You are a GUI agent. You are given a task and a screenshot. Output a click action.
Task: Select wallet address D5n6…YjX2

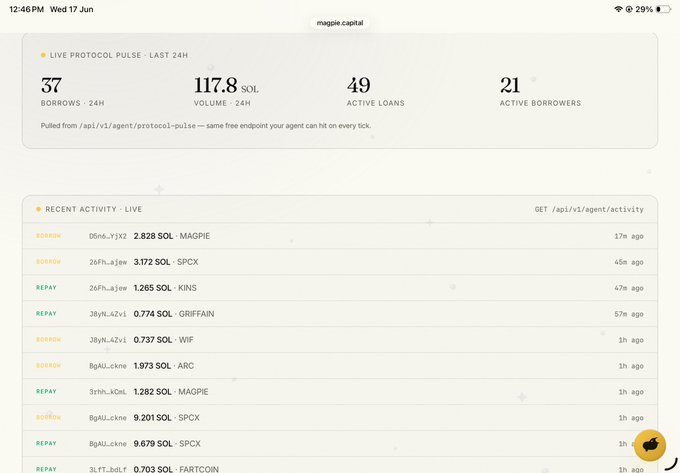pyautogui.click(x=108, y=236)
